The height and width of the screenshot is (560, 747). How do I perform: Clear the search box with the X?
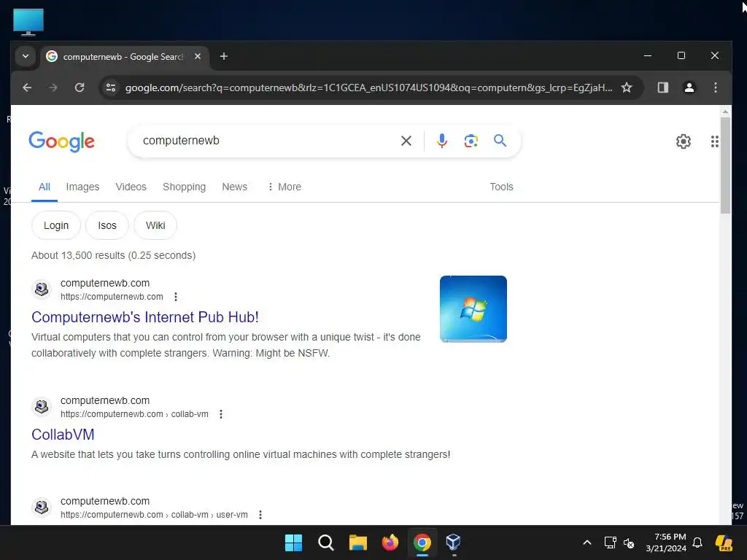(406, 141)
